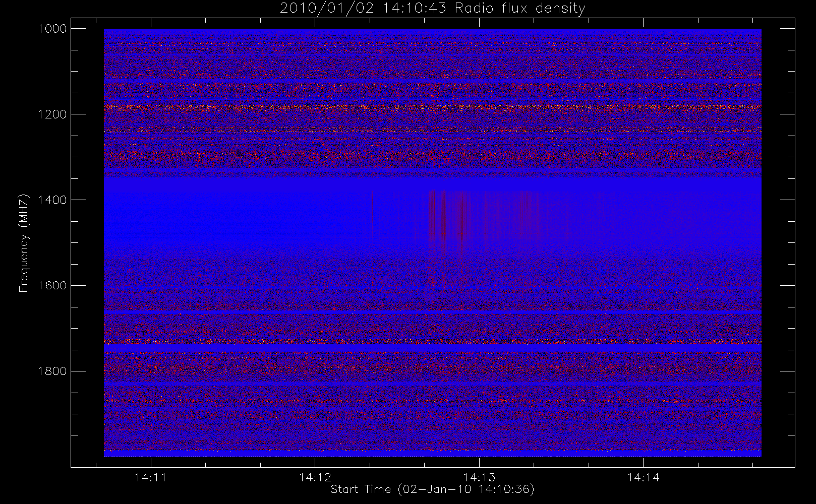
Task: Select the 1400 frequency tick label
Action: tap(52, 200)
